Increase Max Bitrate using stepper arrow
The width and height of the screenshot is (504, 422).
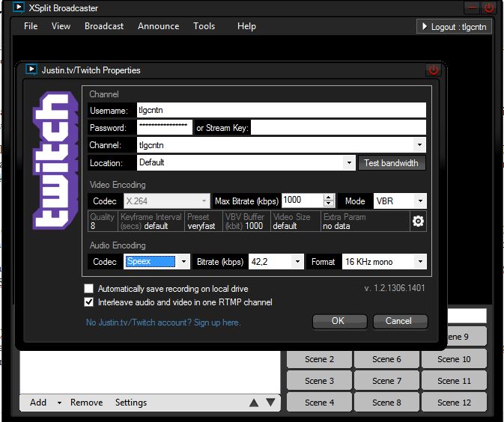point(328,198)
